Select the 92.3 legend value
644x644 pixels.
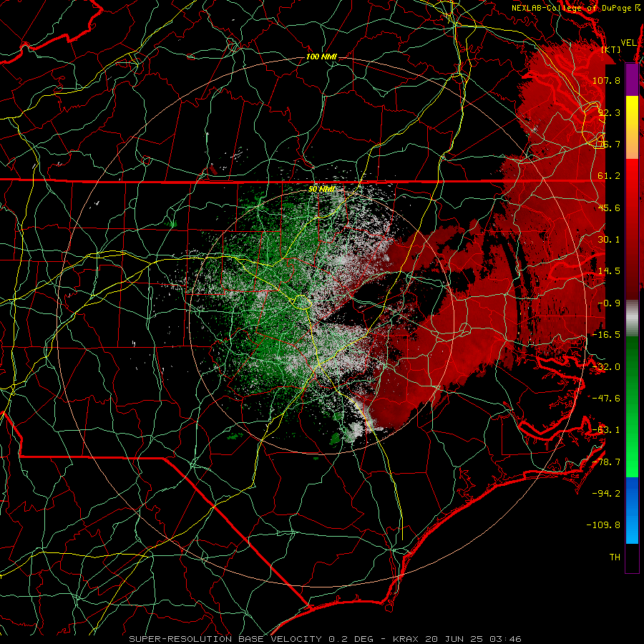pyautogui.click(x=609, y=112)
